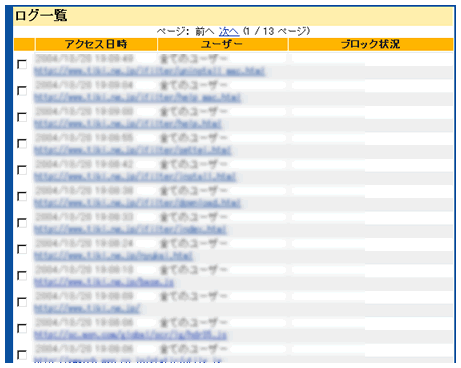This screenshot has height=368, width=461.
Task: Tick the download.html row checkbox
Action: (x=22, y=197)
